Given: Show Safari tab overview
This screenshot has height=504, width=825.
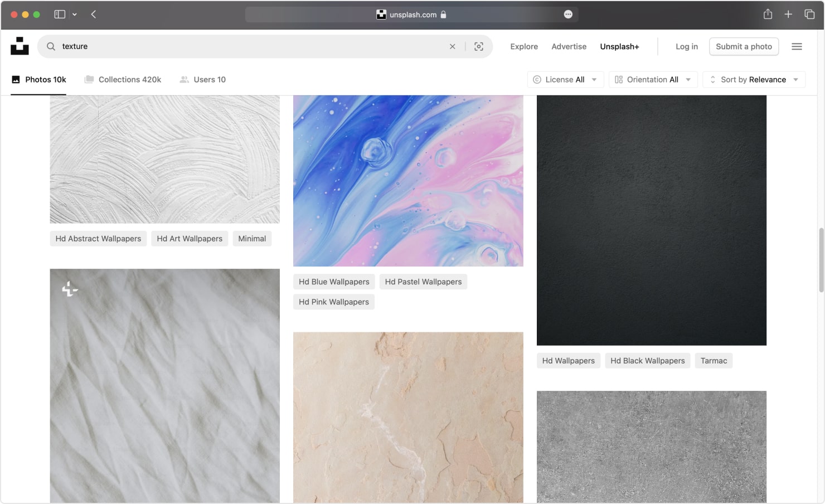Looking at the screenshot, I should [x=809, y=14].
